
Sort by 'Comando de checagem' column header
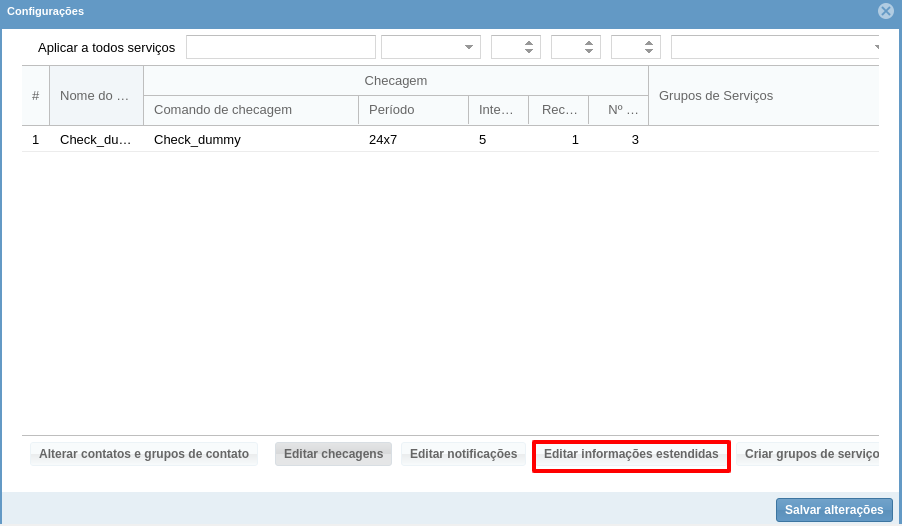pyautogui.click(x=250, y=110)
